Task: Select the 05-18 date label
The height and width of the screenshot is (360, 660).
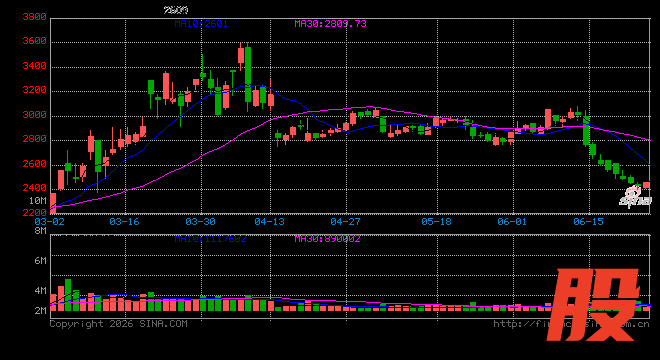Action: pyautogui.click(x=436, y=222)
